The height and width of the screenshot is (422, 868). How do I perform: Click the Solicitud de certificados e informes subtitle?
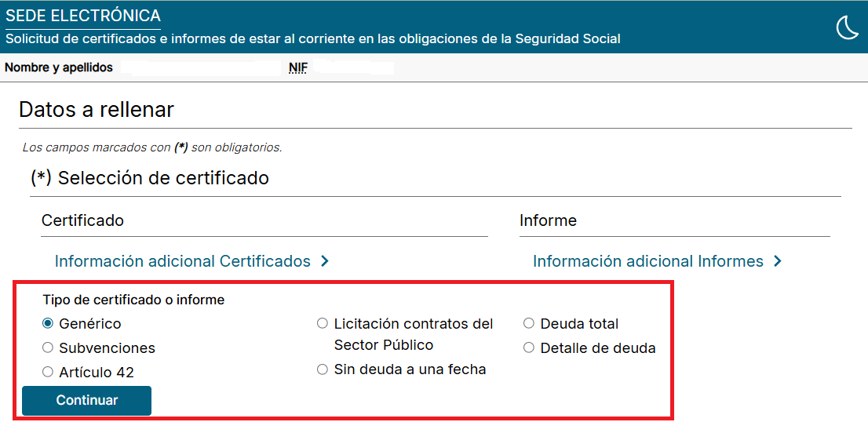pos(313,39)
